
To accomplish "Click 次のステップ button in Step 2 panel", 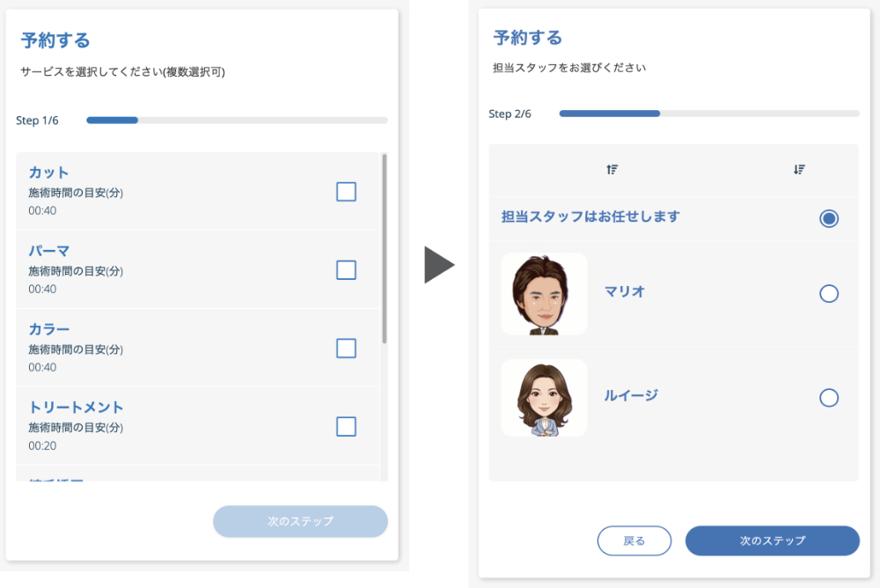I will tap(772, 540).
